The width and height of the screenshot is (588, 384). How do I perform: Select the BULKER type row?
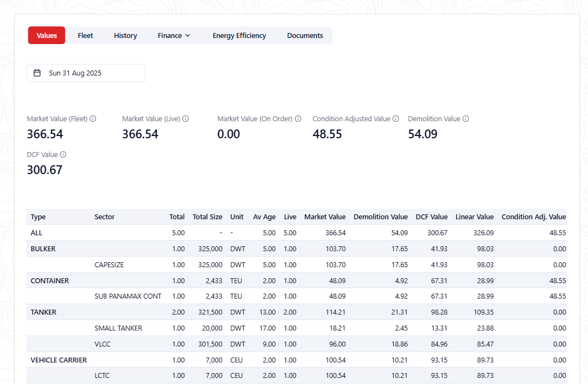297,249
